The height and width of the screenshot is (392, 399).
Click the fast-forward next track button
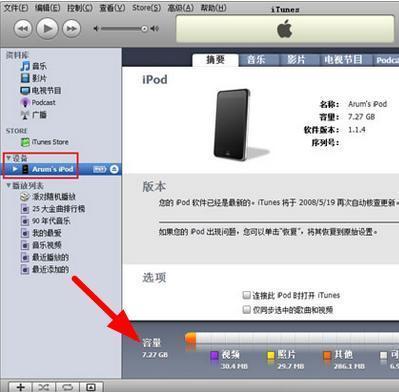[x=72, y=29]
